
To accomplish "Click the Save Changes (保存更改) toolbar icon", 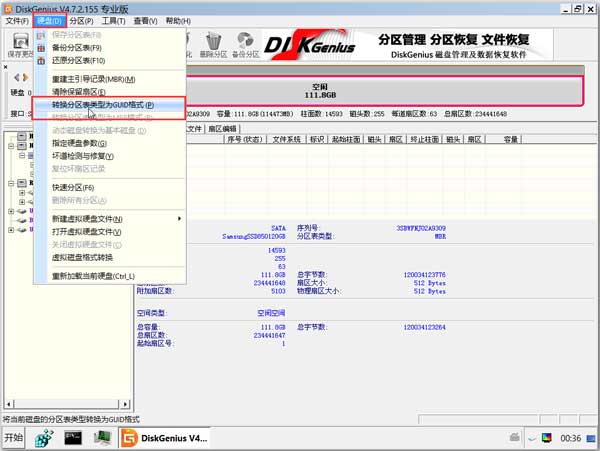I will [x=21, y=45].
